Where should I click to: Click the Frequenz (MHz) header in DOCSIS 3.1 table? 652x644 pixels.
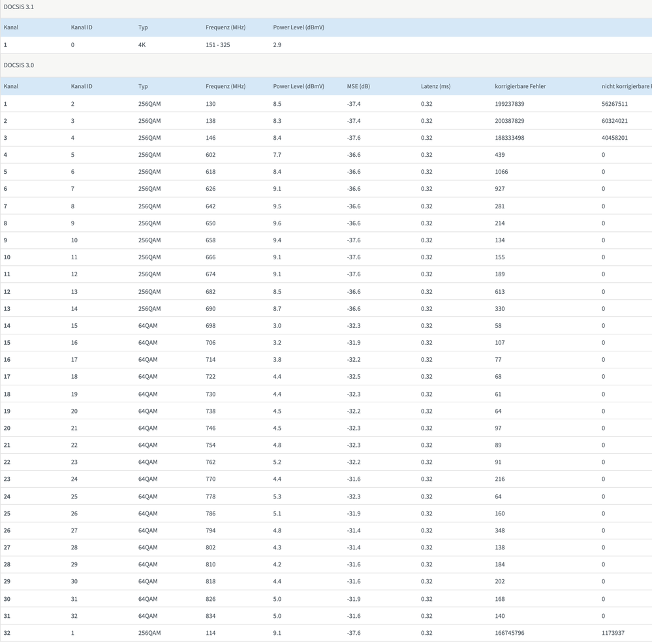point(225,27)
